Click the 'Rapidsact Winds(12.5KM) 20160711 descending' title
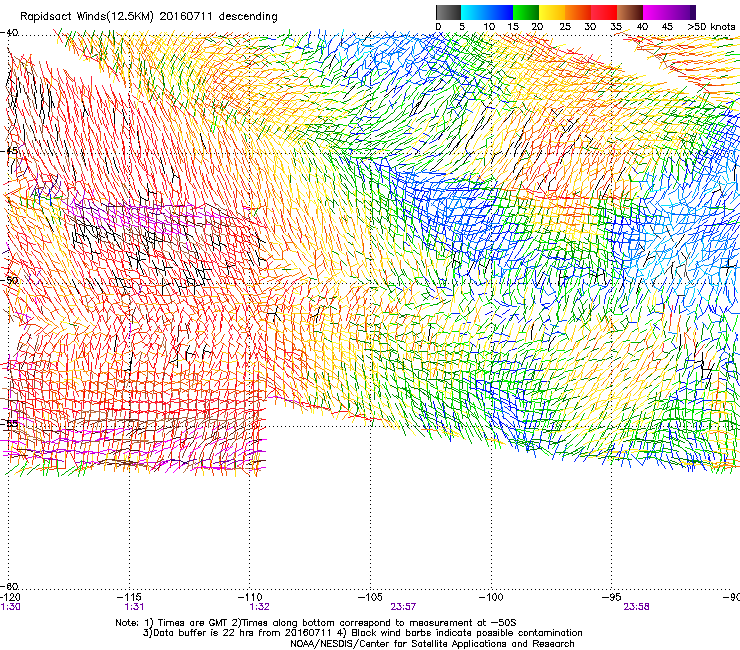740x650 pixels. pos(149,17)
